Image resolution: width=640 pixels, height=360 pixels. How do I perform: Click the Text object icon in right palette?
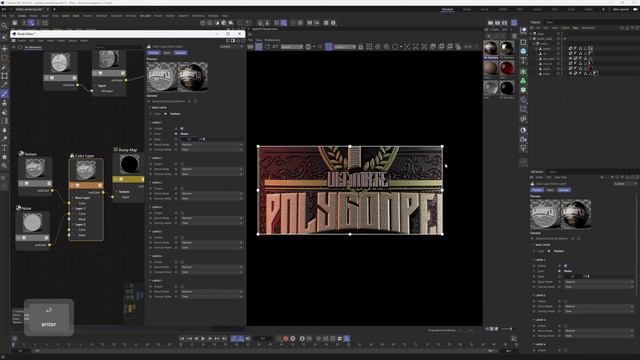(x=523, y=60)
